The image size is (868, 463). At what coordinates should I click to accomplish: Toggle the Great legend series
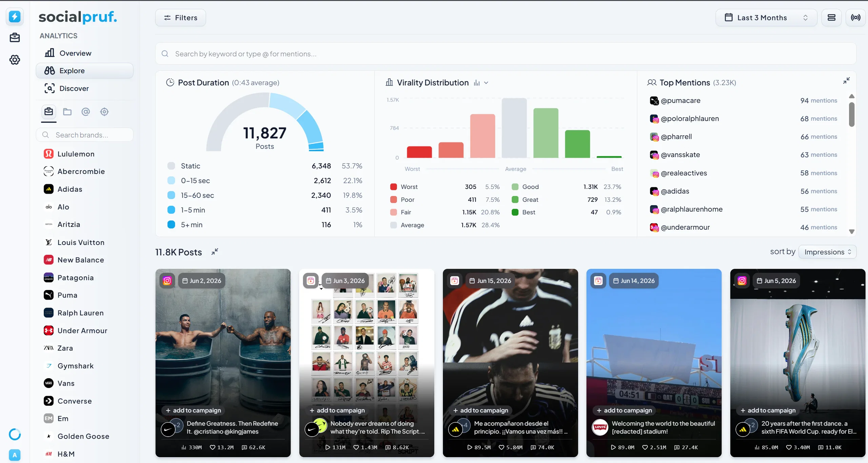(525, 199)
